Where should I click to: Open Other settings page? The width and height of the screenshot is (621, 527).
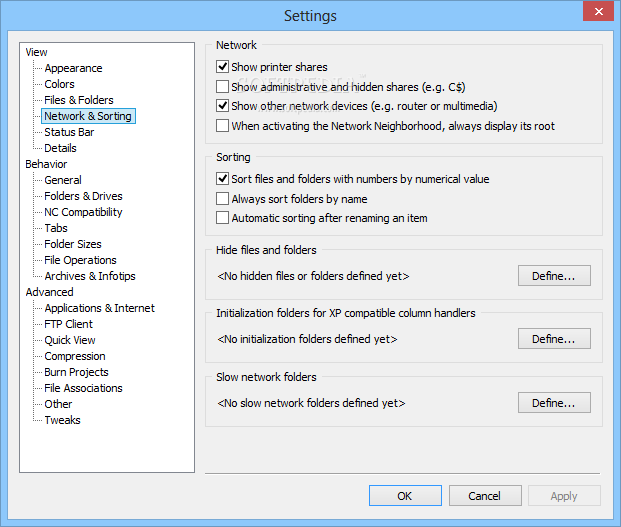[58, 404]
